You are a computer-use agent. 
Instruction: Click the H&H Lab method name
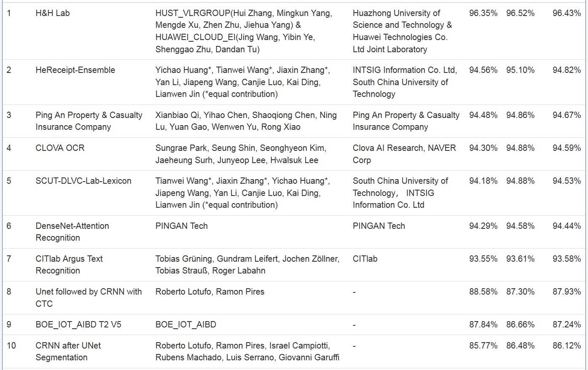click(53, 13)
